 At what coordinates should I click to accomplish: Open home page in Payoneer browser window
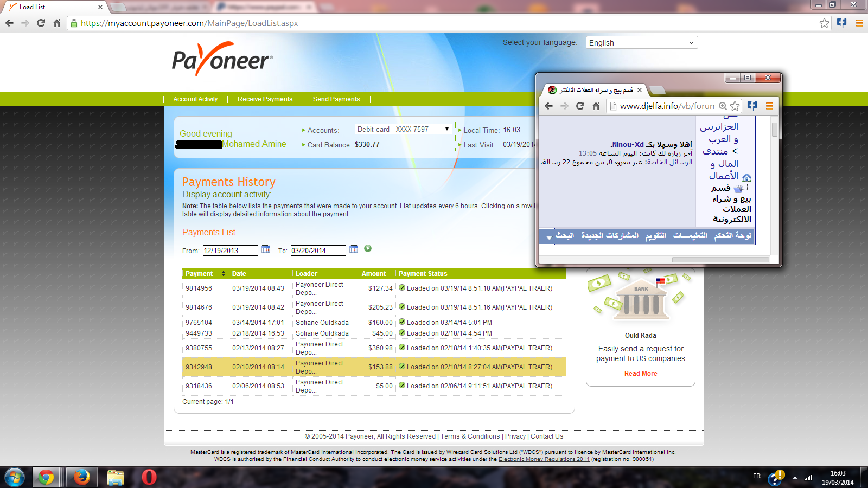pos(56,23)
